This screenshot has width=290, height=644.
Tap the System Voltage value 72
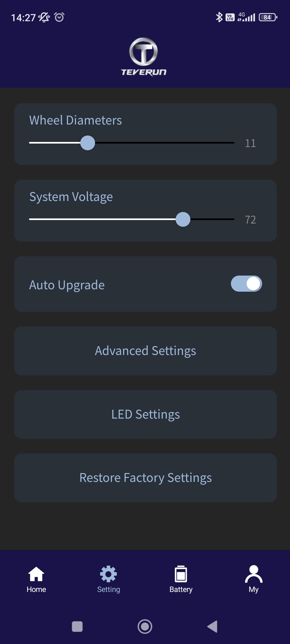[x=250, y=220]
